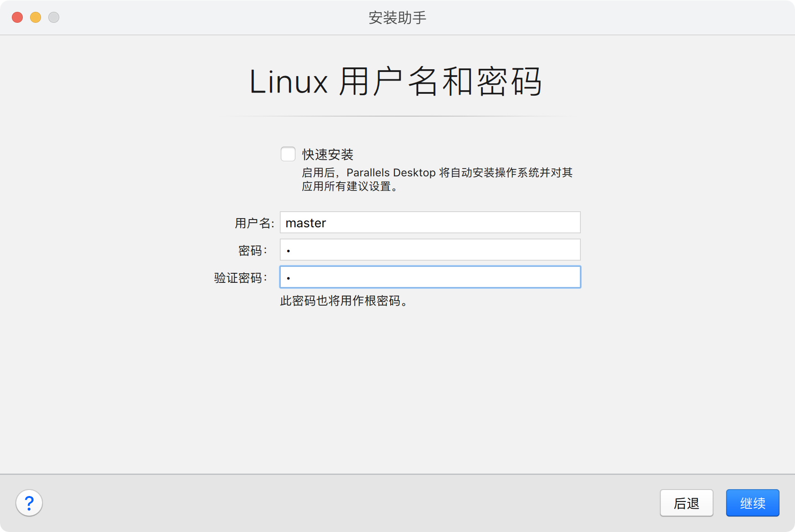This screenshot has width=795, height=532.
Task: Click the 快速安装 checkbox label text
Action: click(328, 154)
